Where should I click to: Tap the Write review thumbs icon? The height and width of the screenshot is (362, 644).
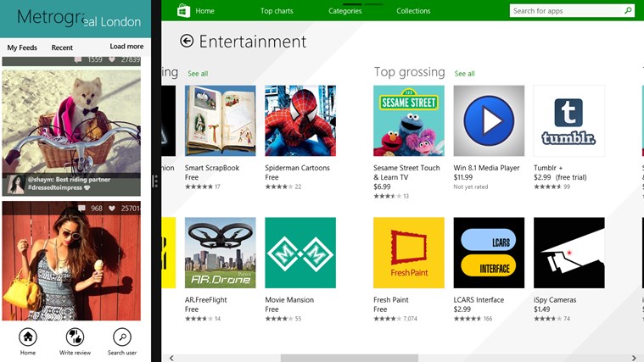click(75, 337)
